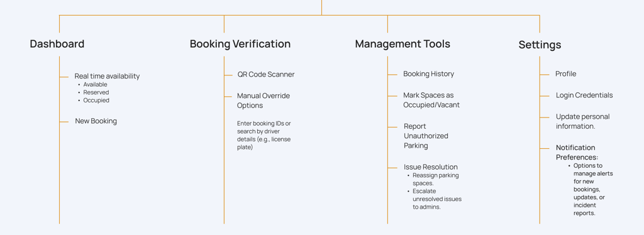The width and height of the screenshot is (644, 235).
Task: Click the 'Options to manage alerts' bullet
Action: click(594, 190)
